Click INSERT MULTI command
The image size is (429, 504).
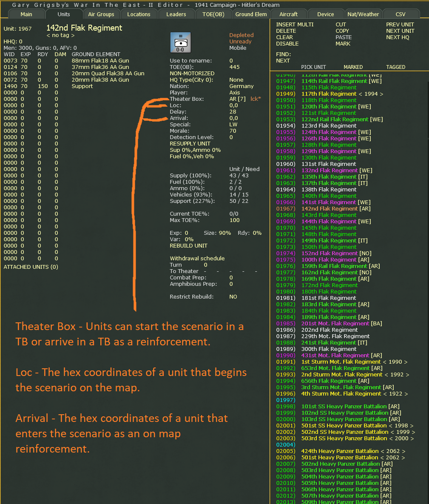(x=295, y=24)
